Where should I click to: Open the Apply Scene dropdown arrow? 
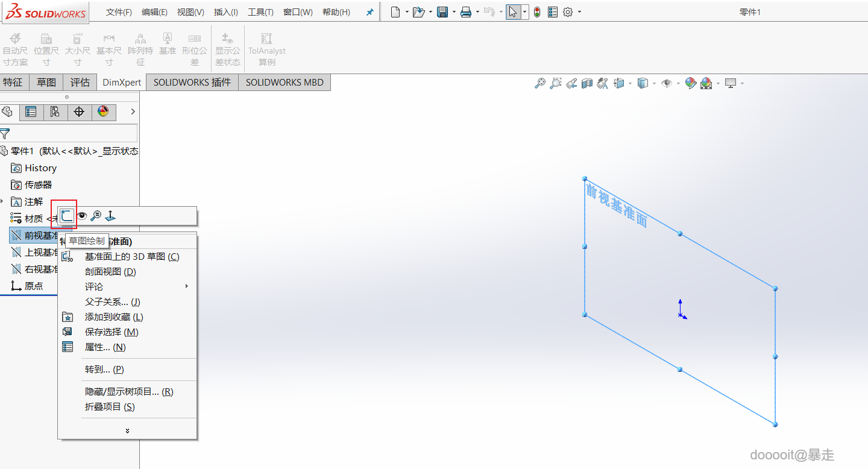[x=718, y=83]
